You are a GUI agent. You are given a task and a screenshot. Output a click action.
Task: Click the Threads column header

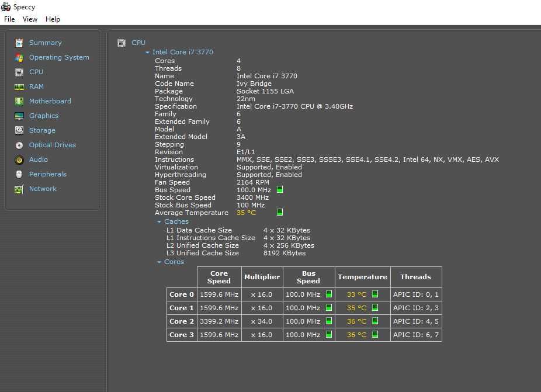(416, 277)
